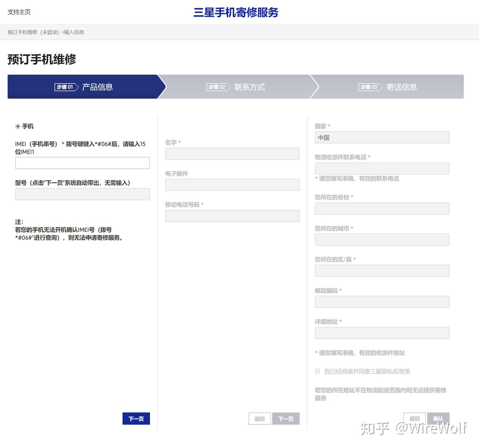The image size is (479, 448).
Task: Click the 详细地址 input field
Action: [382, 333]
